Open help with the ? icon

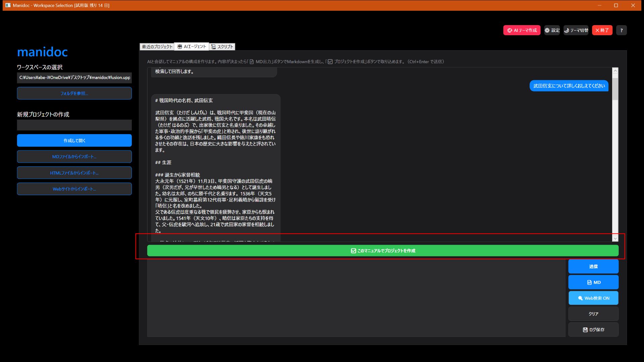pyautogui.click(x=621, y=30)
